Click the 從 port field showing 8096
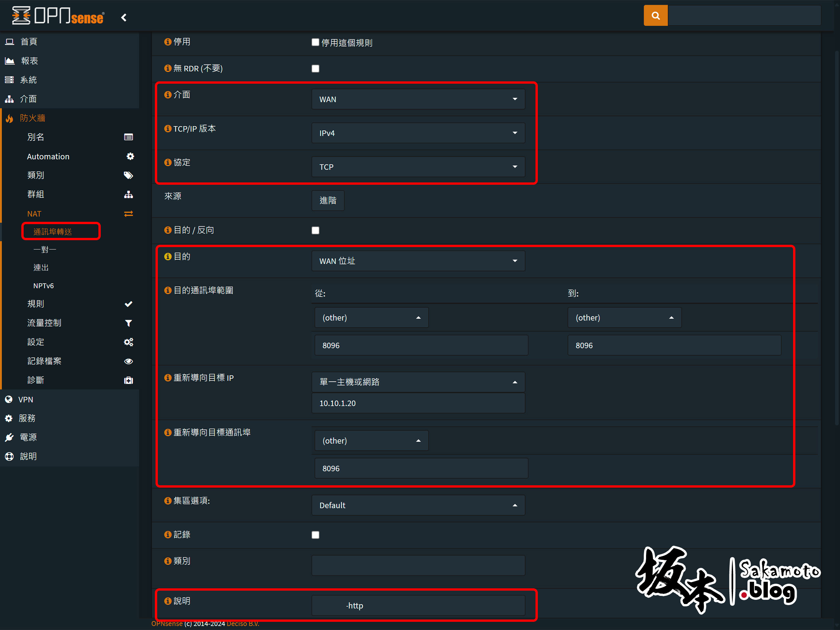Screen dimensions: 840x630 421,345
